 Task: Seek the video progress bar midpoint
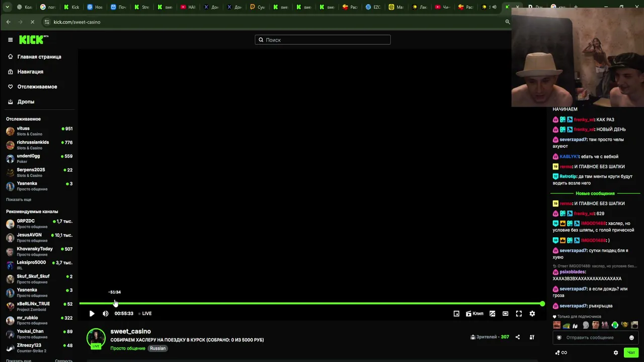click(310, 304)
